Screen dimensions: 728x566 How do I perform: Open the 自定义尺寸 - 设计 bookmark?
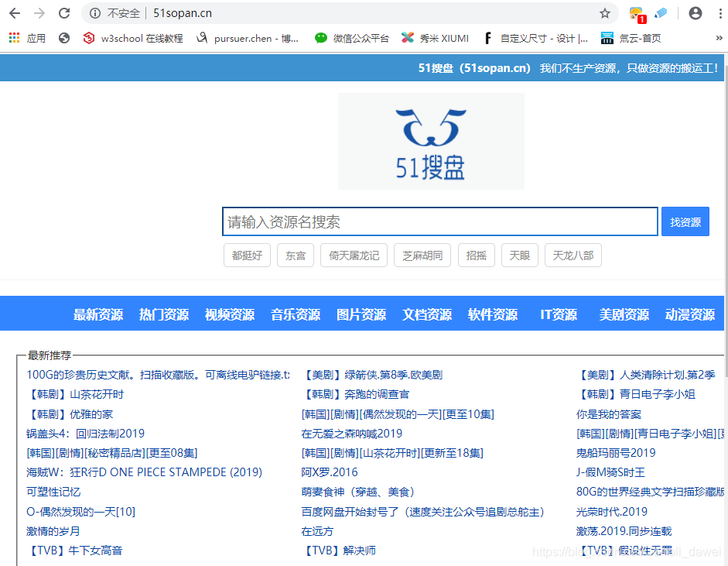pos(535,38)
